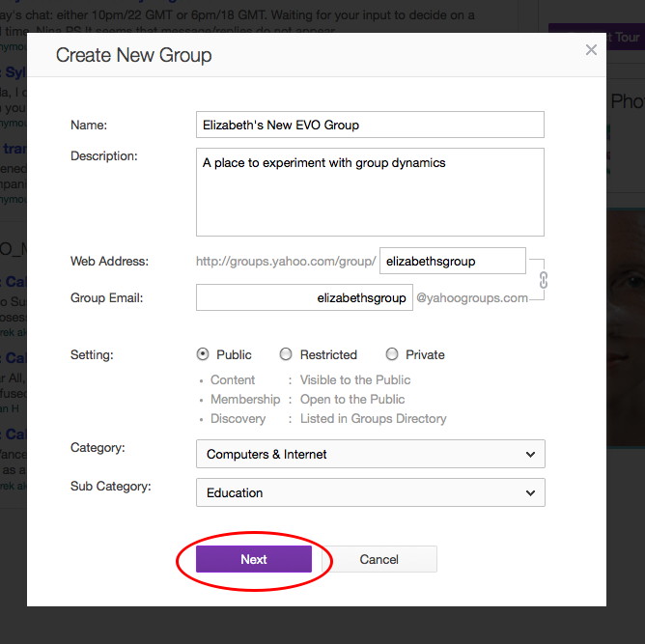Open the Sub Category dropdown
645x644 pixels.
tap(371, 492)
